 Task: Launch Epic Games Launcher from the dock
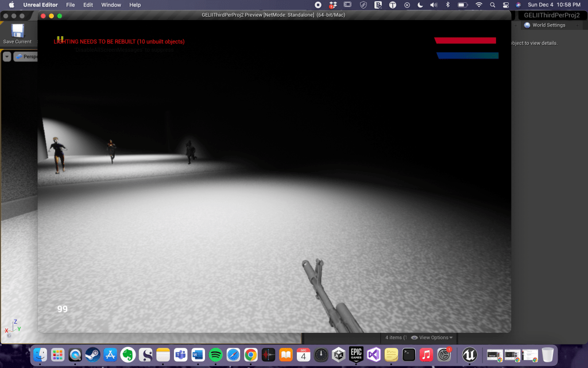click(x=356, y=355)
